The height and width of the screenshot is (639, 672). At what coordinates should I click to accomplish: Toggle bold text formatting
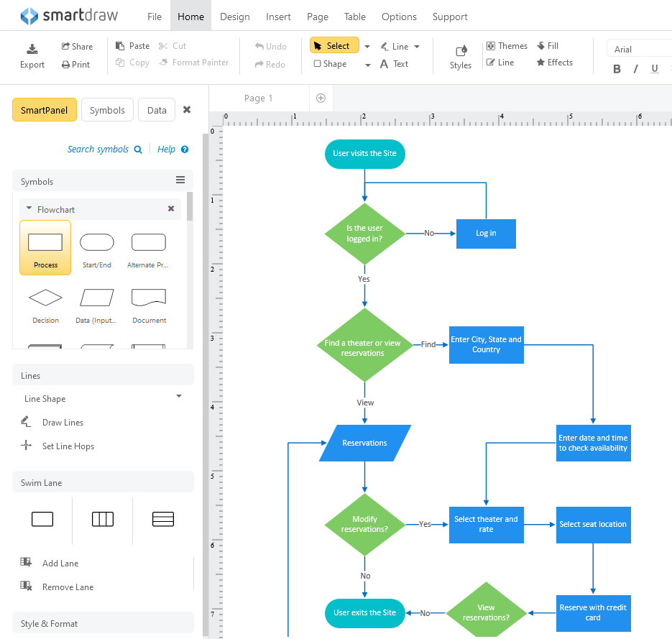click(x=617, y=69)
